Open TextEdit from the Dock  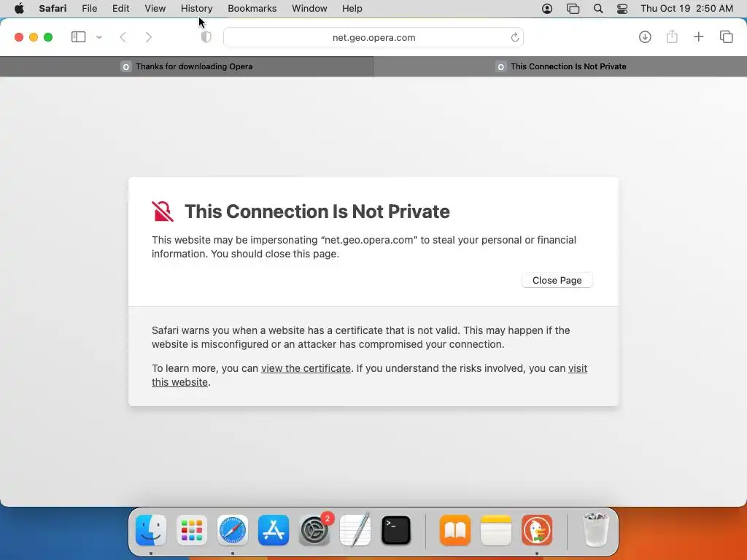pos(355,529)
